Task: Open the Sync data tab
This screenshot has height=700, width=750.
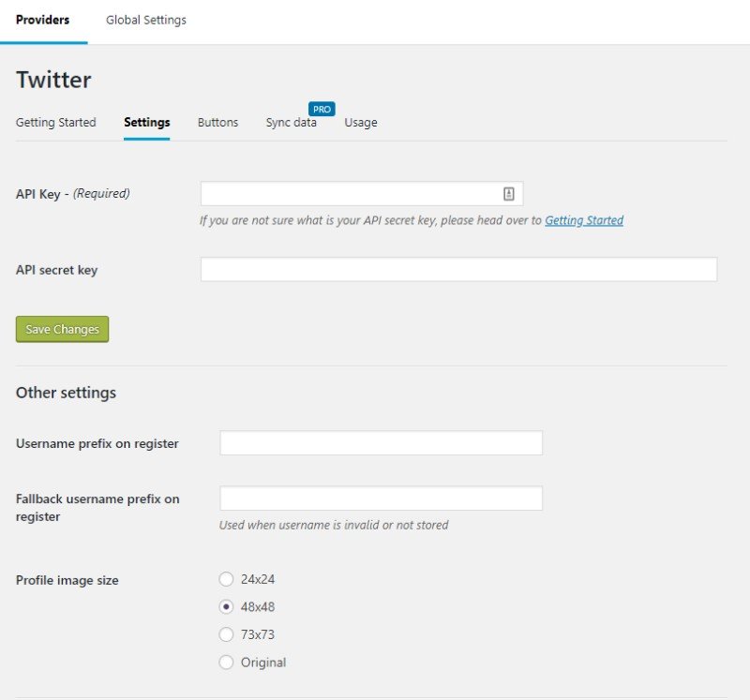Action: pos(292,122)
